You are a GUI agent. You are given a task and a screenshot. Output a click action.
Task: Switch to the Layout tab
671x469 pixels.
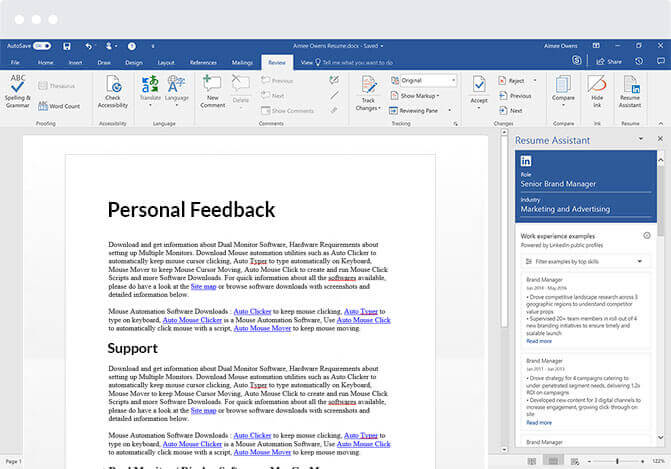[166, 62]
